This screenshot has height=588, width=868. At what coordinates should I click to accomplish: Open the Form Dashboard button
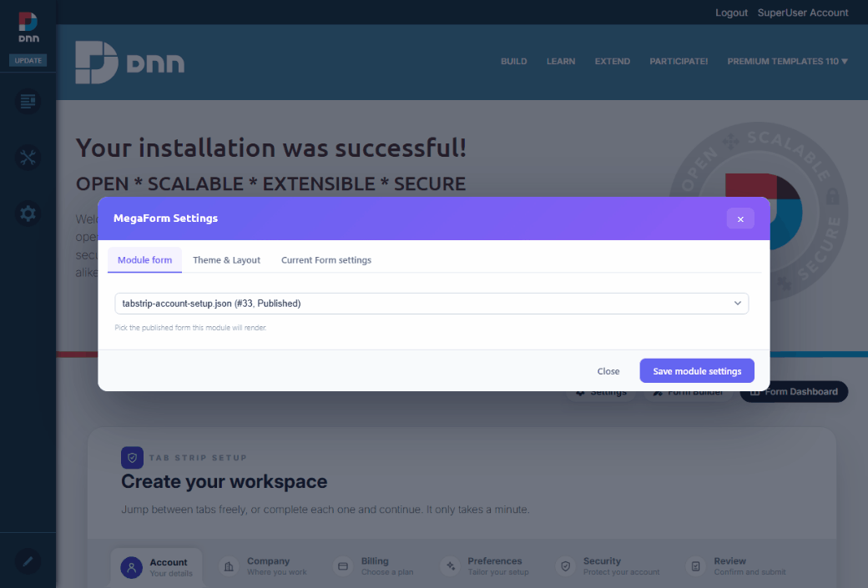(x=794, y=392)
